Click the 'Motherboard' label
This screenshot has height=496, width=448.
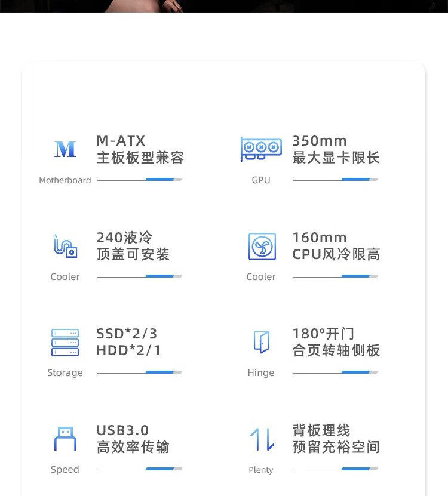[x=65, y=180]
